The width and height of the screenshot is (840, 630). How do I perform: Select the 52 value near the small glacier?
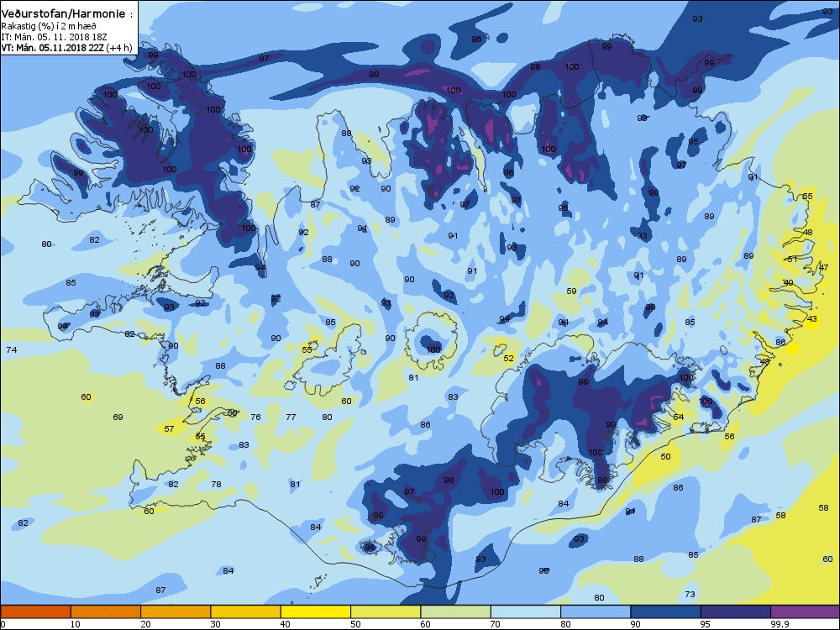pos(508,358)
